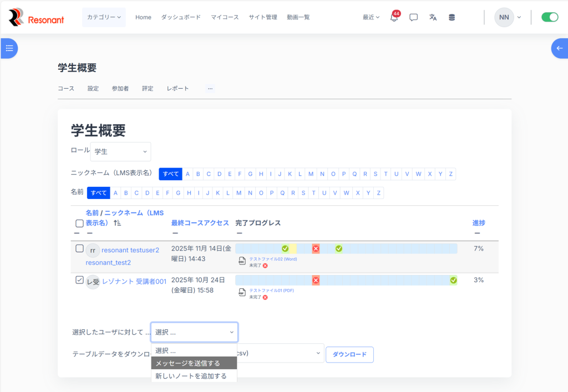Image resolution: width=568 pixels, height=392 pixels.
Task: Click the progress bar for resonant testuser2
Action: tap(388, 248)
